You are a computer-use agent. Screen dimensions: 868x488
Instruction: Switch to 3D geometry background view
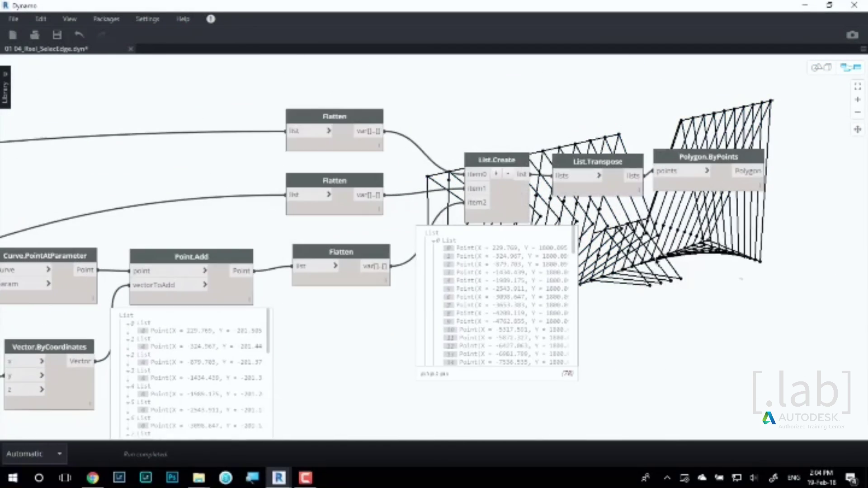(821, 67)
